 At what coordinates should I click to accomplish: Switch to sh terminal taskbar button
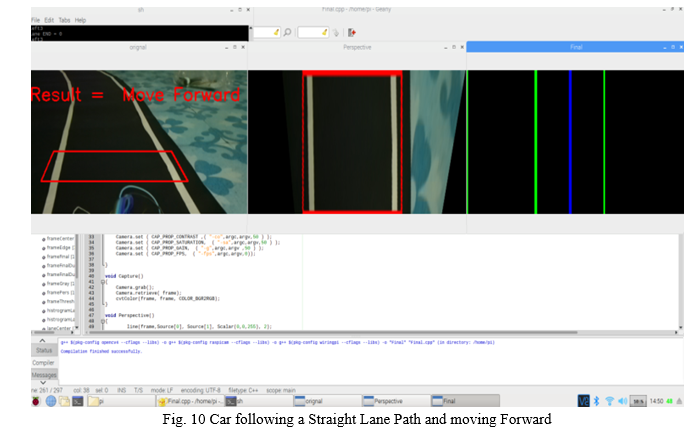point(259,401)
